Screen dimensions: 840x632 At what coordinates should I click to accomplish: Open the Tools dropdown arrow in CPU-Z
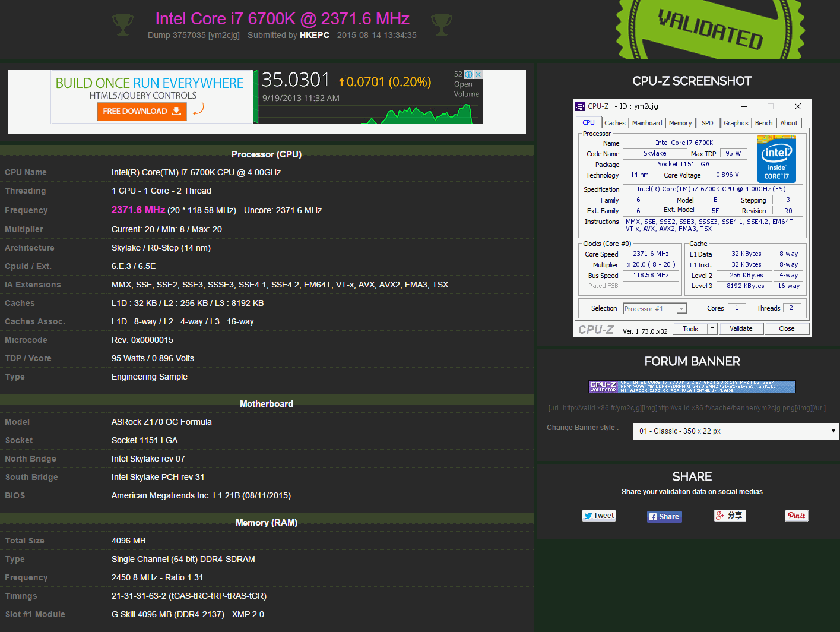click(712, 328)
